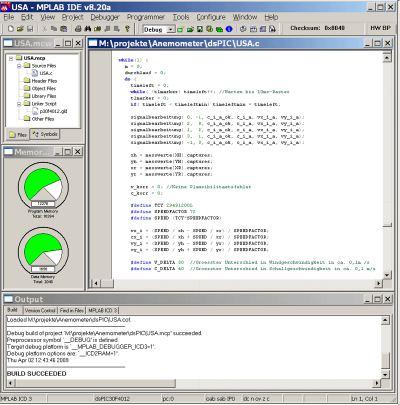
Task: Click the Open Project folder icon
Action: (x=190, y=29)
